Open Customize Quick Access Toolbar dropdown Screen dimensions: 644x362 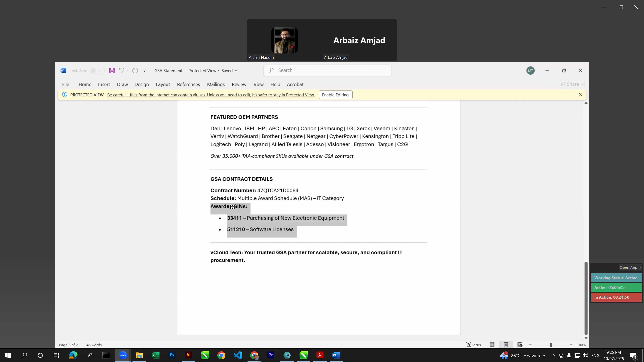point(145,71)
